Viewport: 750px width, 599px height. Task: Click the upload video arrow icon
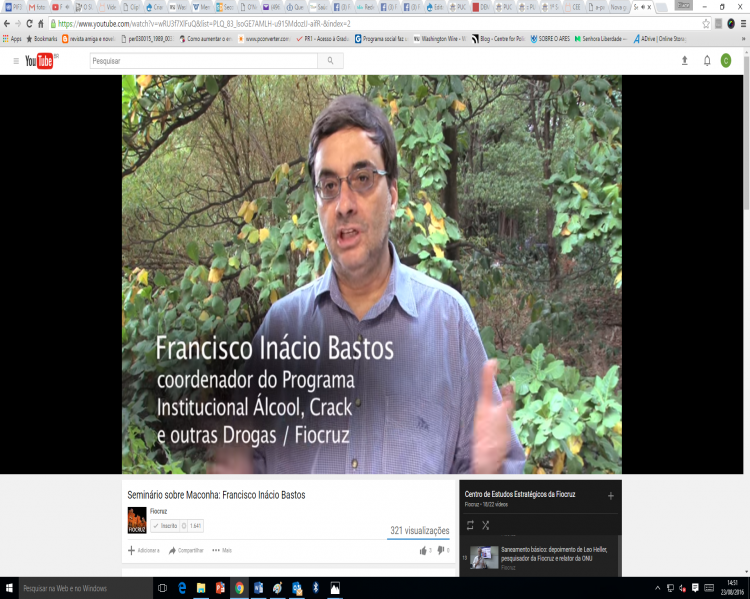pyautogui.click(x=684, y=61)
